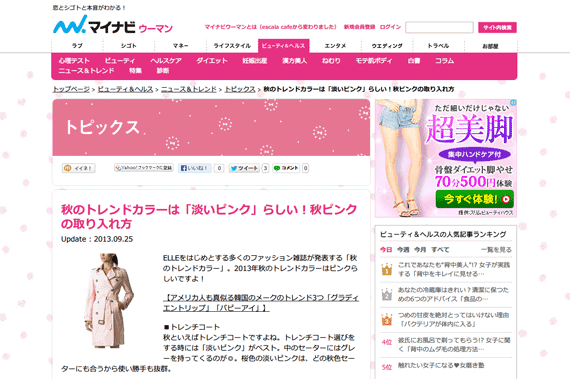Click 一覧を見る ranking link
Image resolution: width=570 pixels, height=379 pixels.
496,250
